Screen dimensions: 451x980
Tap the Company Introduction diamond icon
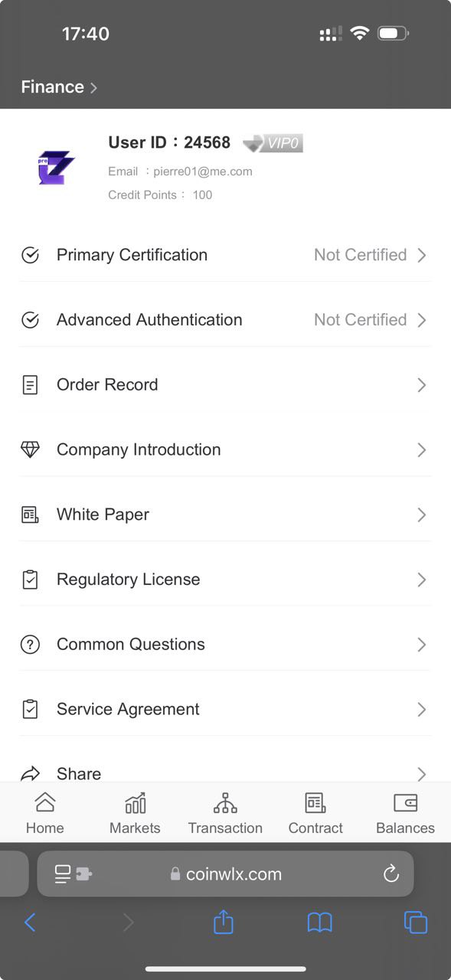[30, 449]
